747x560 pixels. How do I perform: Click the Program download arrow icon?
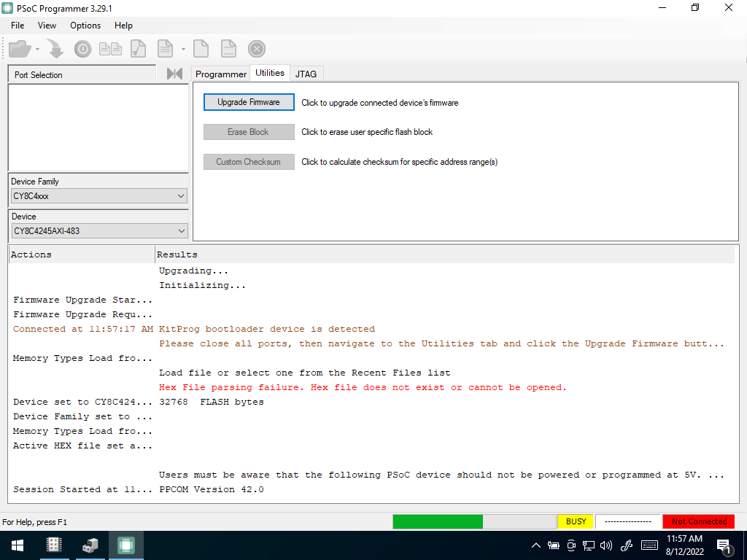(55, 49)
